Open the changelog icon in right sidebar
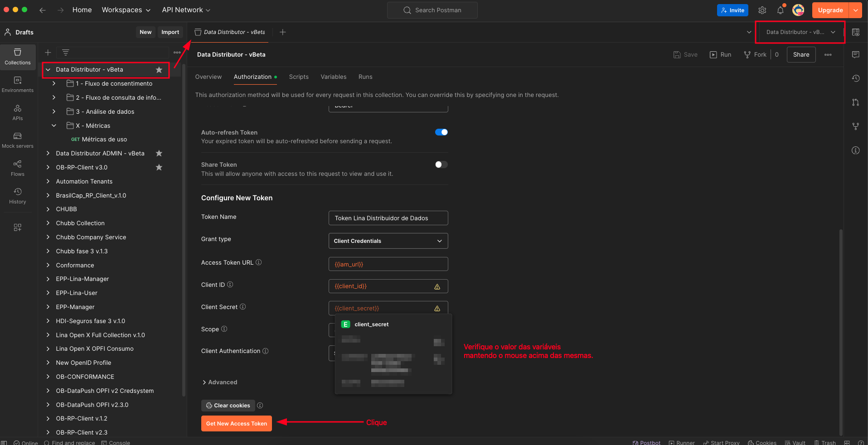The width and height of the screenshot is (868, 445). click(856, 78)
